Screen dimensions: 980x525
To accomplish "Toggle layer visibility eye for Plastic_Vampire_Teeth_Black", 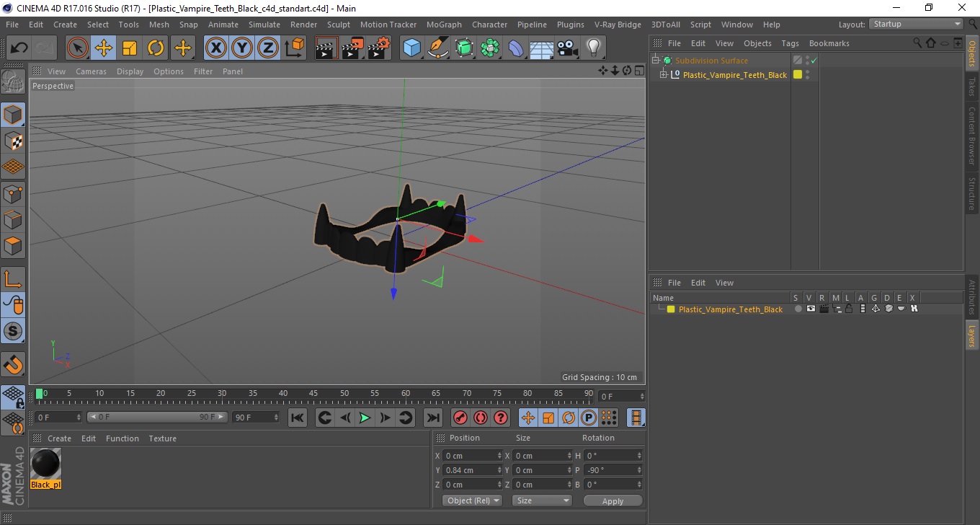I will 811,309.
